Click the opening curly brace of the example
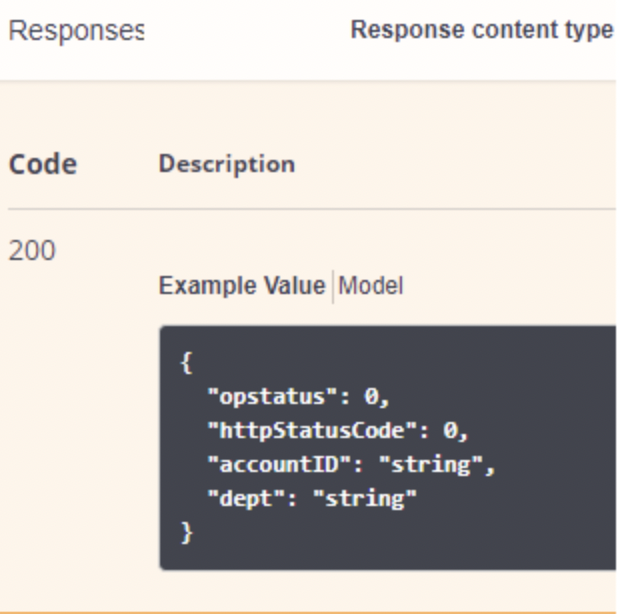 [x=186, y=363]
